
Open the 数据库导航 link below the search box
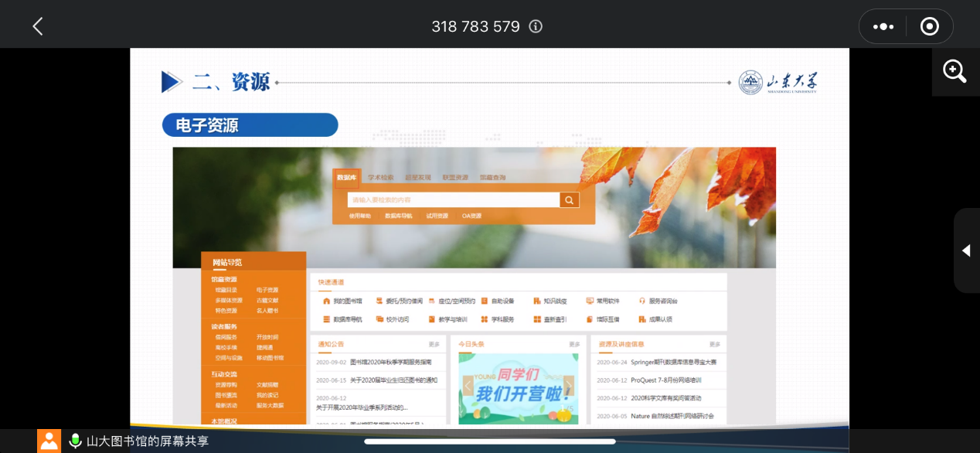click(399, 216)
